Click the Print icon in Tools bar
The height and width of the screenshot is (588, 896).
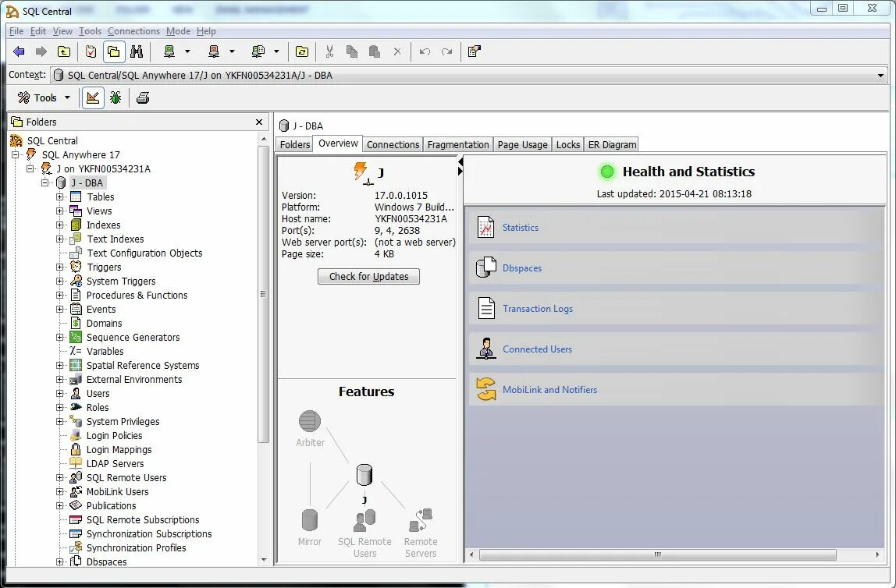142,97
